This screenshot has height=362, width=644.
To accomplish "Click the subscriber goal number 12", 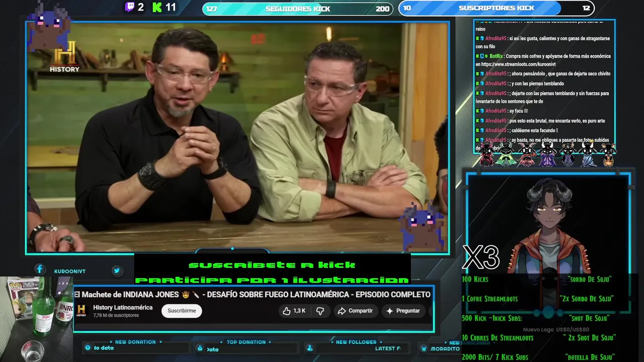I will pos(586,8).
